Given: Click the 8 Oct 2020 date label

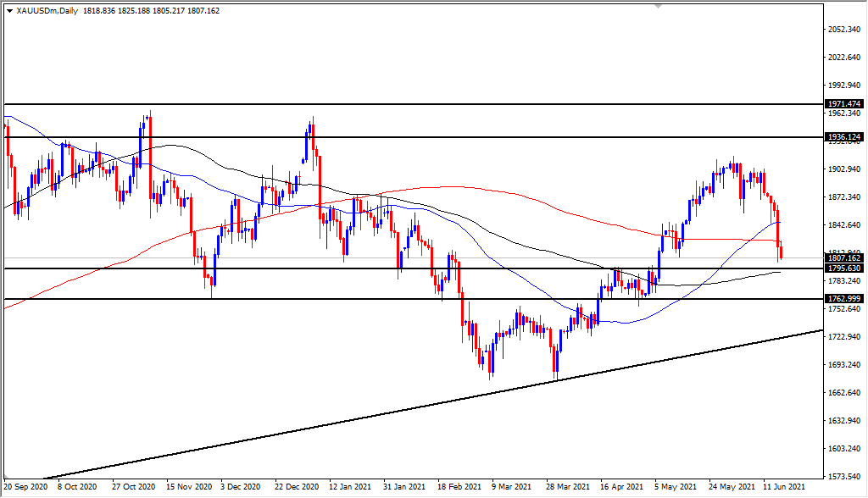Looking at the screenshot, I should point(77,487).
